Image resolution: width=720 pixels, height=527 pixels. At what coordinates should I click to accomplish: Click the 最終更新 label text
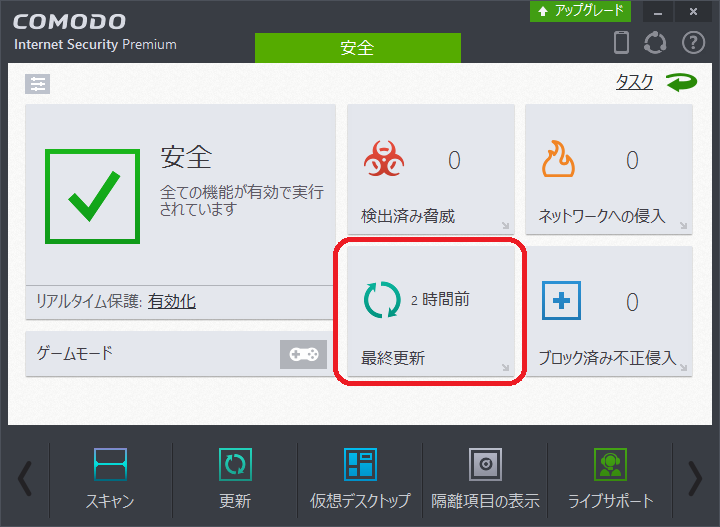[x=393, y=358]
